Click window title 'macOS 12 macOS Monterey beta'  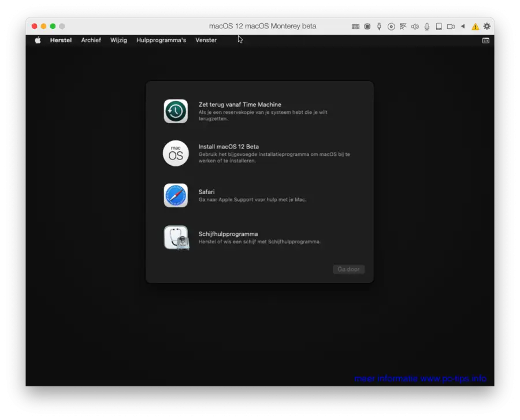262,26
